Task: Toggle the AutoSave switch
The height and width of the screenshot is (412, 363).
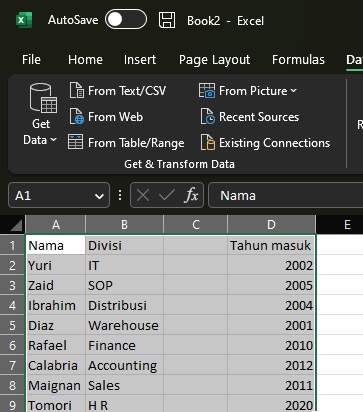Action: pos(126,19)
